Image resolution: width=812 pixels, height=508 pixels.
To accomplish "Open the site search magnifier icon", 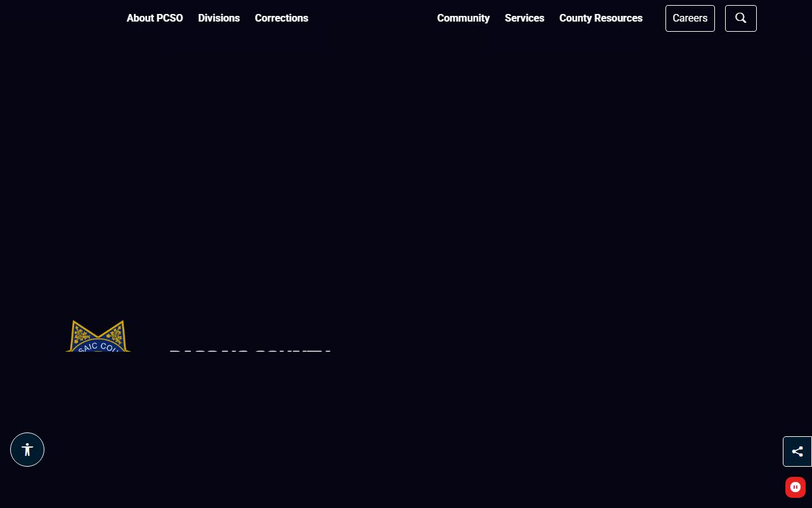I will tap(740, 18).
